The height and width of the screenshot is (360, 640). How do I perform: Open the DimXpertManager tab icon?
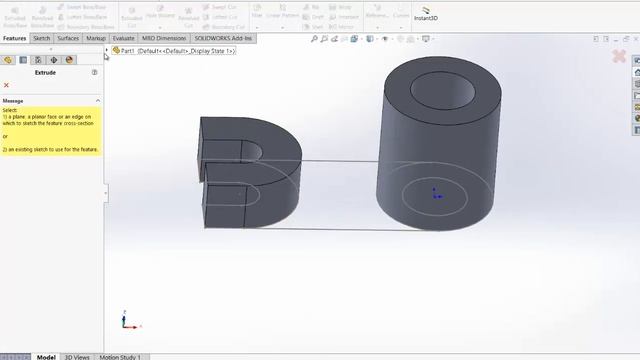pos(54,60)
